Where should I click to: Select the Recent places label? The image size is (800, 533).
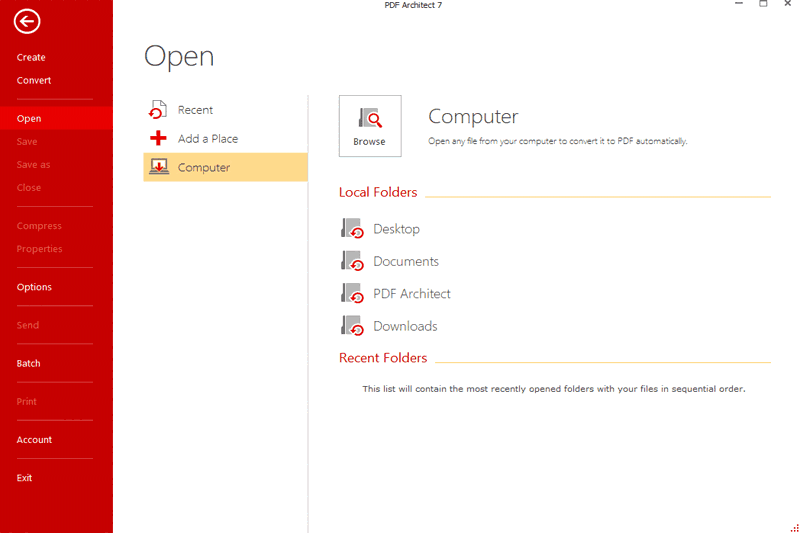pyautogui.click(x=195, y=110)
